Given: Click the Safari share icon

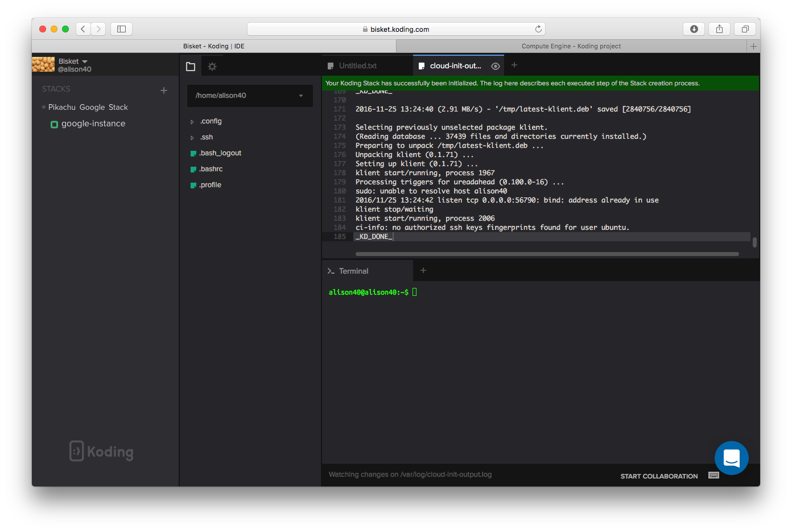Looking at the screenshot, I should [x=720, y=29].
